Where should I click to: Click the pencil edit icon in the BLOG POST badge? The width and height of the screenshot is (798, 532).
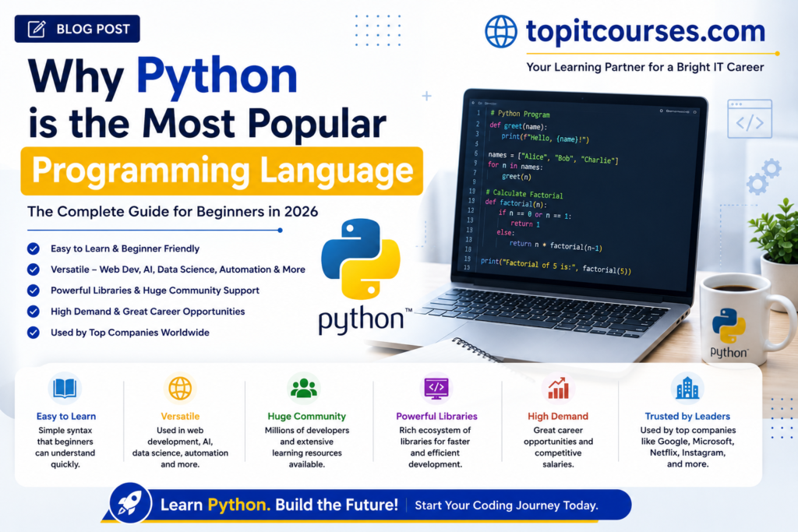click(37, 29)
